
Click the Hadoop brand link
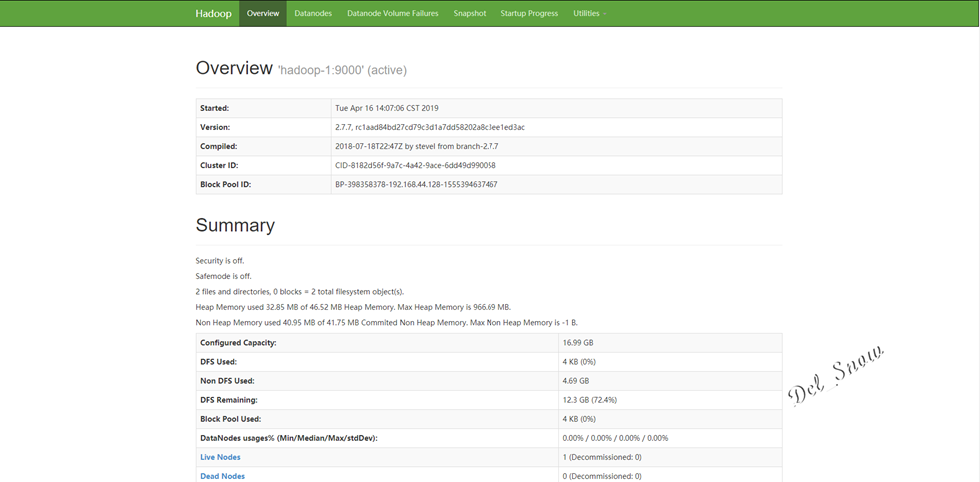213,13
